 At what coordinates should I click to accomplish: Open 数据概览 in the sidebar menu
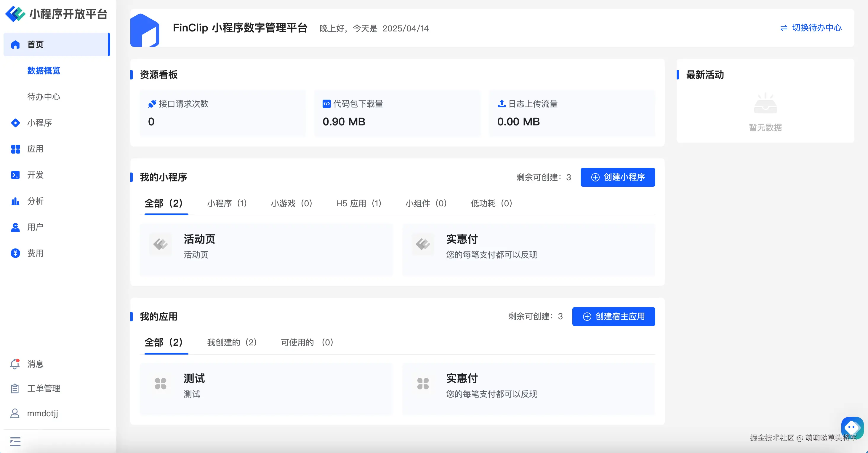44,71
